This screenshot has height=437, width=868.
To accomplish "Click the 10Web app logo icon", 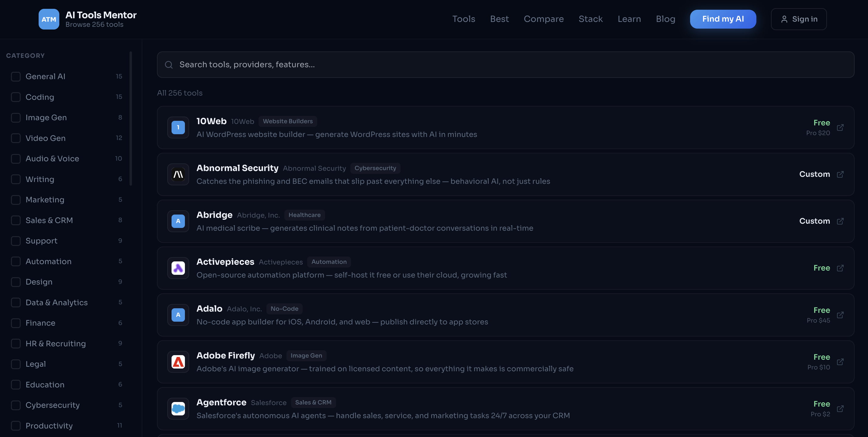I will click(178, 128).
